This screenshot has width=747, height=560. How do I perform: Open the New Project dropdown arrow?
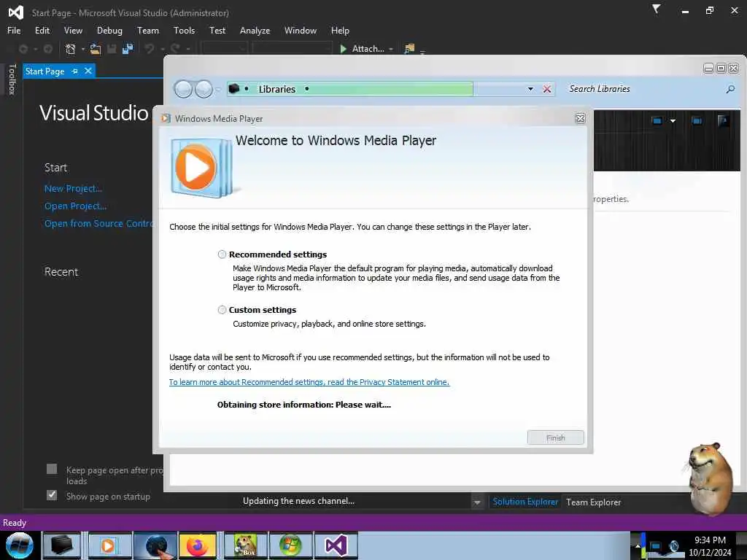[x=83, y=49]
